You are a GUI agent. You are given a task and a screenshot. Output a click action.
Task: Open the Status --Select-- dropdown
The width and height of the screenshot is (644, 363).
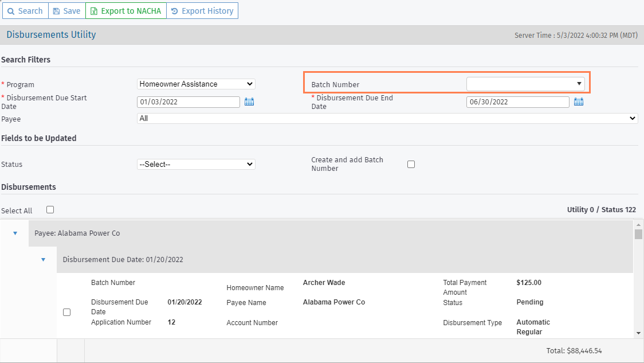coord(196,165)
